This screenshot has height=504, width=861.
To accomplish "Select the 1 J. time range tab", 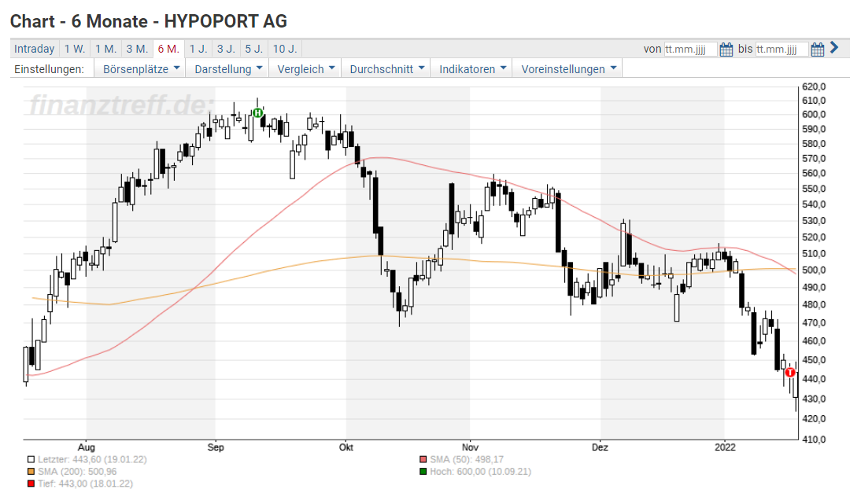I will coord(198,49).
